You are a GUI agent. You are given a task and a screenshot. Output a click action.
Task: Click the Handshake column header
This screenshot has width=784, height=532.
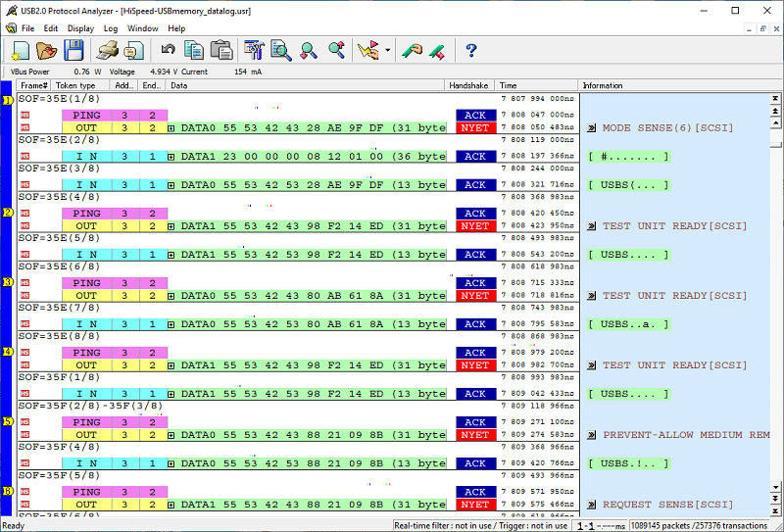coord(469,85)
